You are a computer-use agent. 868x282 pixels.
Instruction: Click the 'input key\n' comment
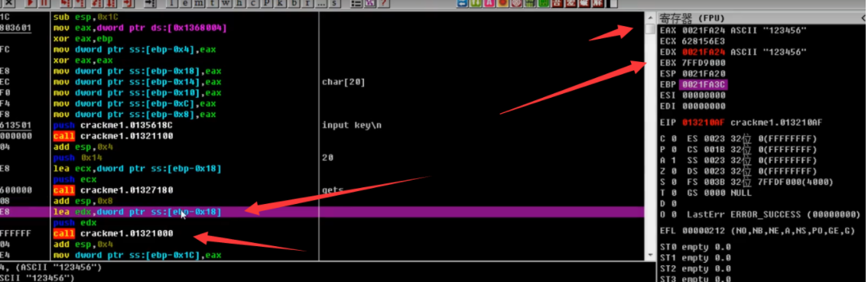point(352,125)
